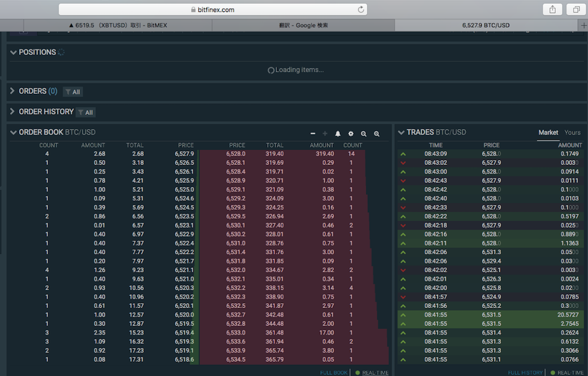
Task: Zoom in the order book depth
Action: click(377, 134)
